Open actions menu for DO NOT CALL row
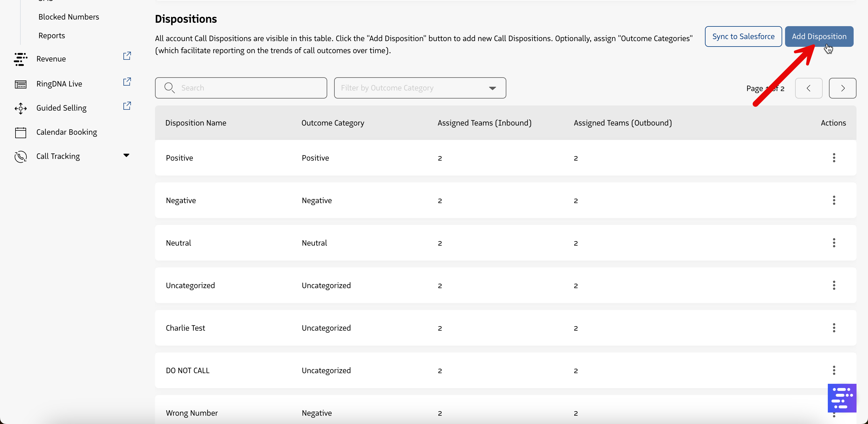 (834, 370)
